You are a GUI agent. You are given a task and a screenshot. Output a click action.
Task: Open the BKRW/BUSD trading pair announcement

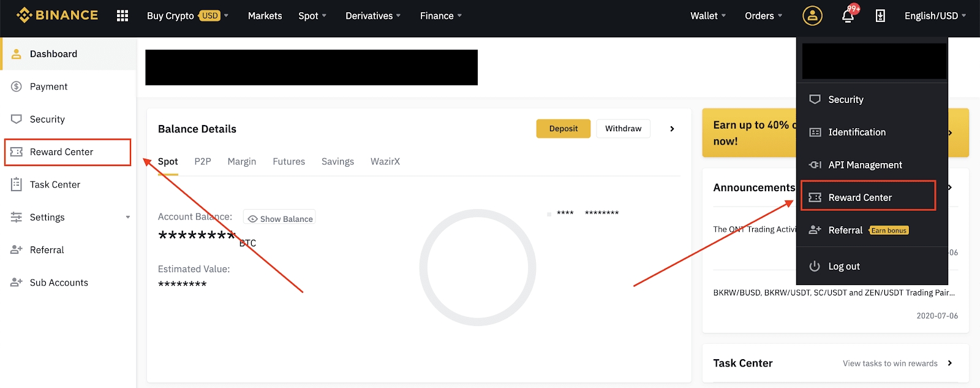coord(833,293)
